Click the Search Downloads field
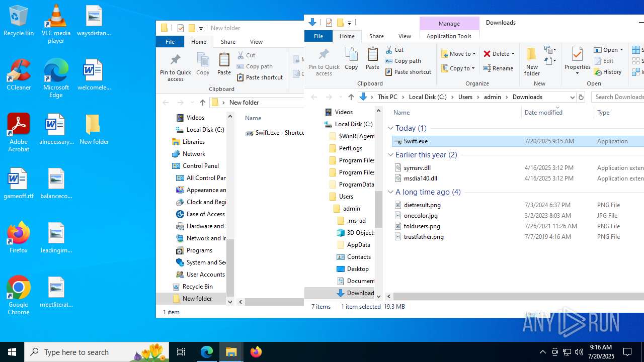 (618, 97)
